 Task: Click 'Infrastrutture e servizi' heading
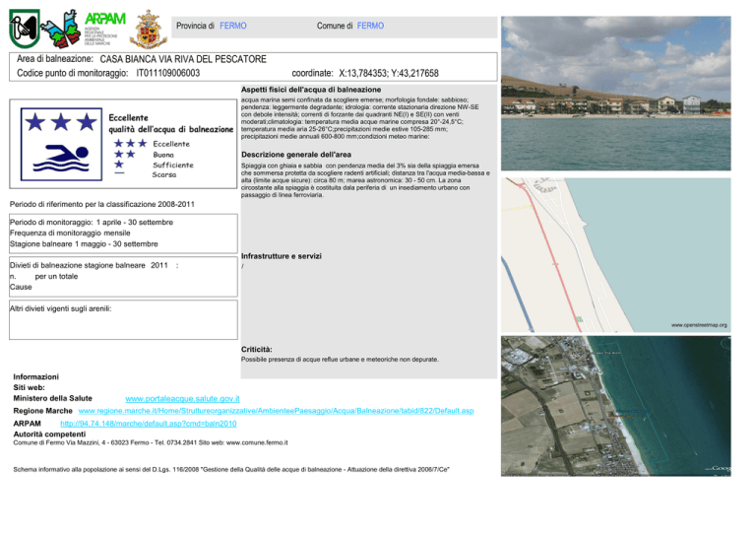tap(282, 256)
